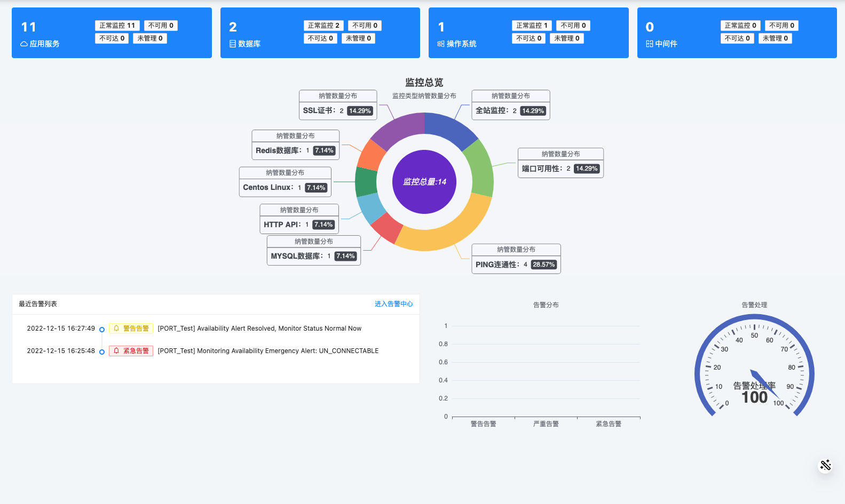
Task: Open the 进入告警中心 link
Action: click(394, 304)
